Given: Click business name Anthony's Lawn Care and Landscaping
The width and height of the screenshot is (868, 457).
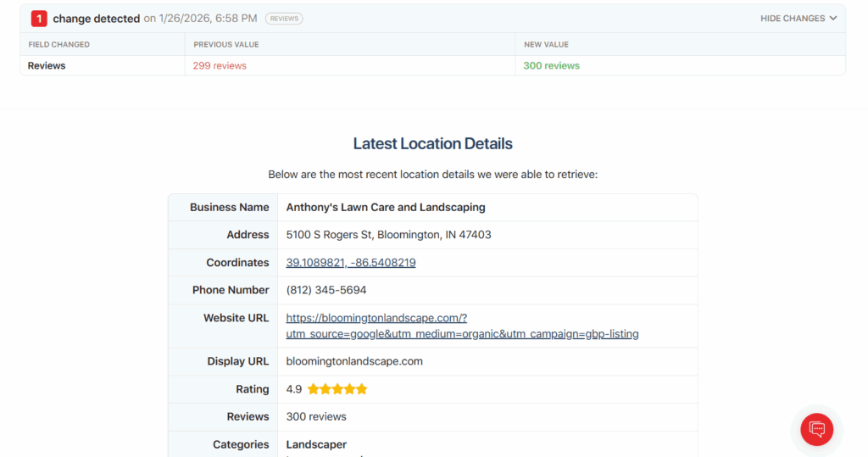Looking at the screenshot, I should tap(386, 208).
